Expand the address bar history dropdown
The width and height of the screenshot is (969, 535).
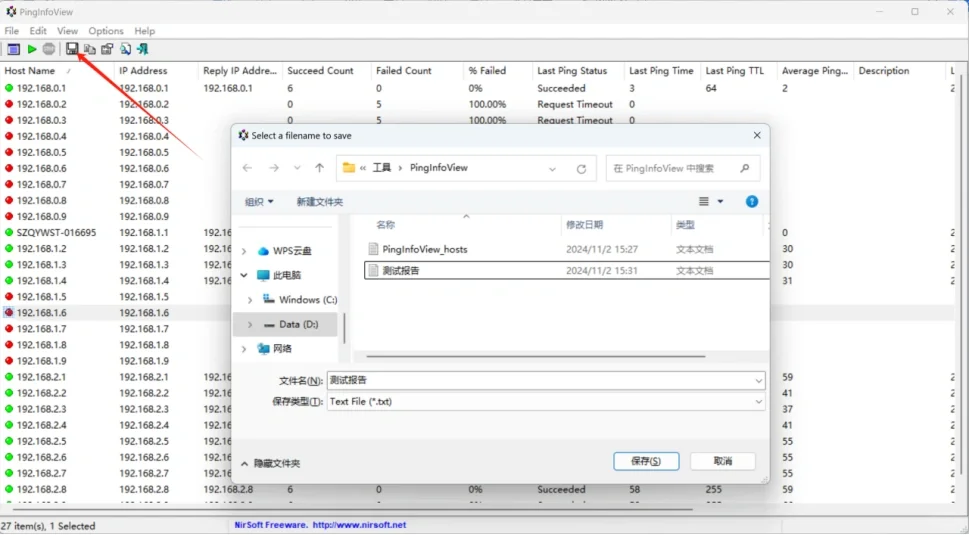[x=552, y=169]
